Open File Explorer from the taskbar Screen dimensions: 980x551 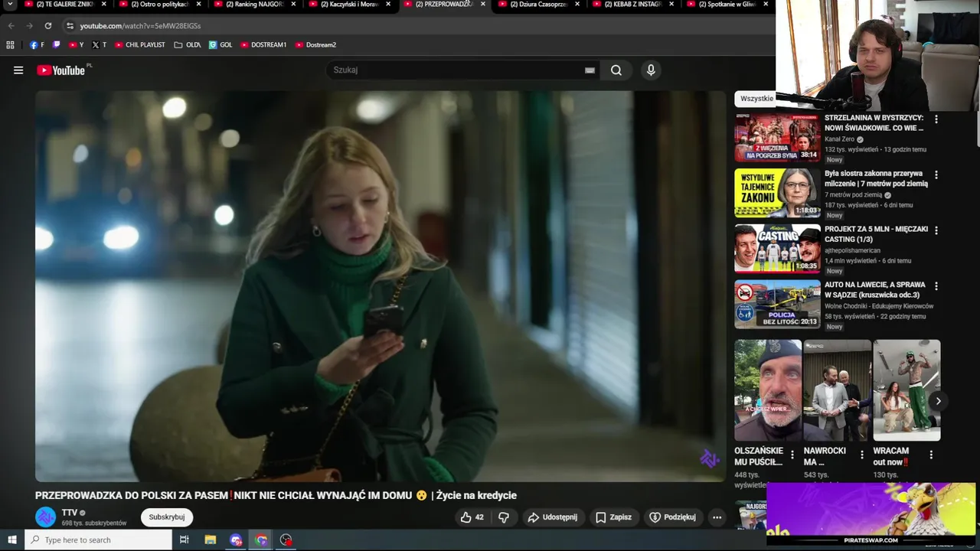tap(210, 540)
